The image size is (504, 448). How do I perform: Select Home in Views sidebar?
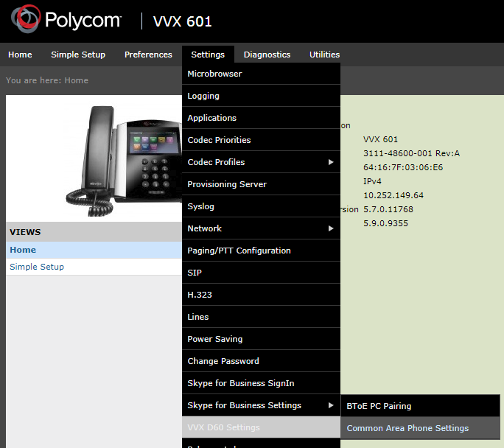pyautogui.click(x=94, y=250)
